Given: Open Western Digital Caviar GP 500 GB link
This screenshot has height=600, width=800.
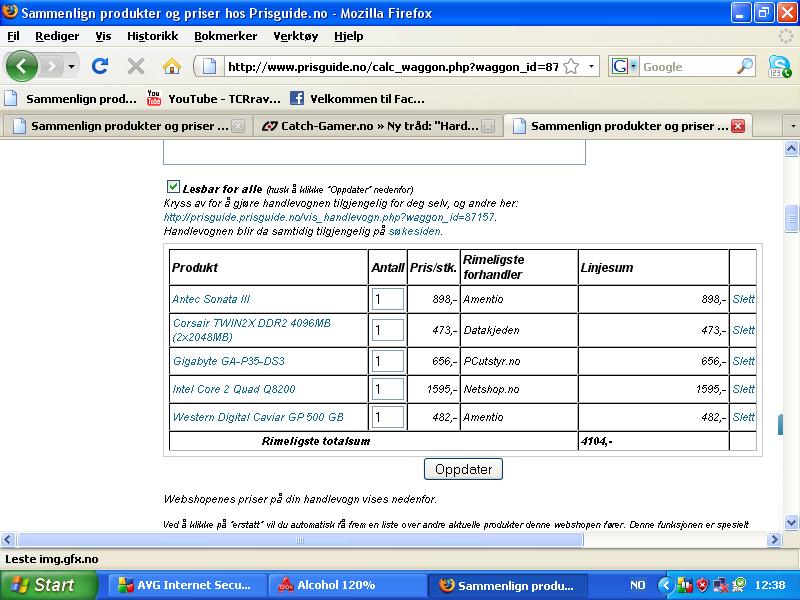Looking at the screenshot, I should coord(258,417).
